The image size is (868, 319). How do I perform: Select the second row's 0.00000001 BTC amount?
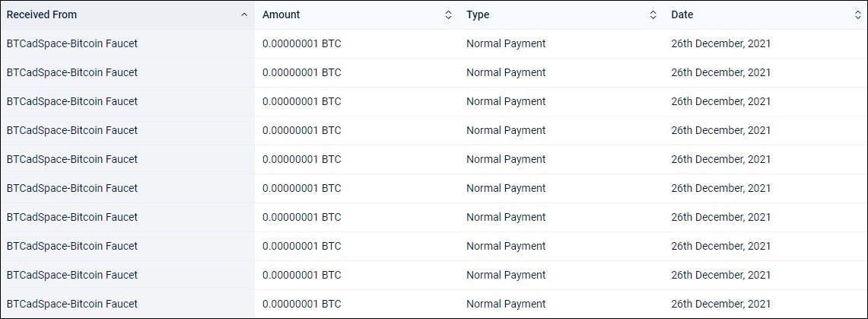coord(302,72)
